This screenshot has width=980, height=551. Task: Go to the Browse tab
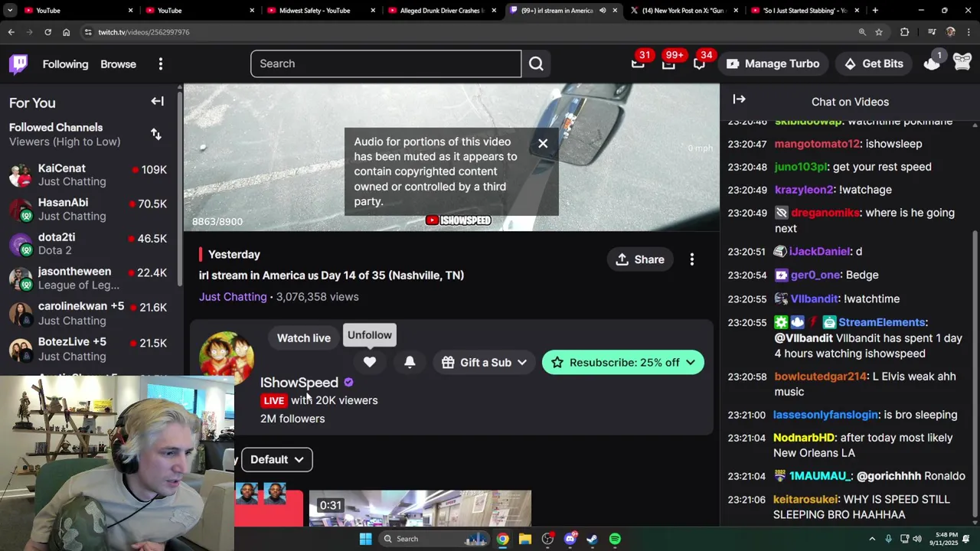(x=118, y=64)
